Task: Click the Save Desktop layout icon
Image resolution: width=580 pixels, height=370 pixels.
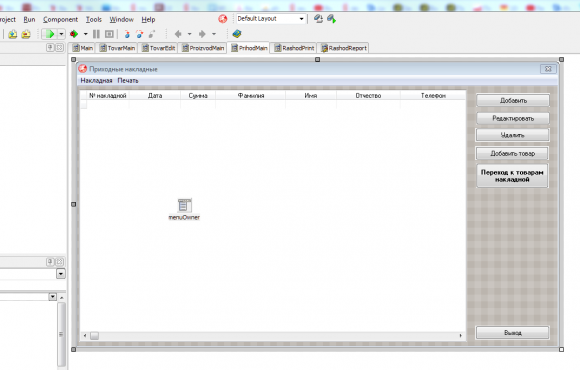Action: [318, 18]
